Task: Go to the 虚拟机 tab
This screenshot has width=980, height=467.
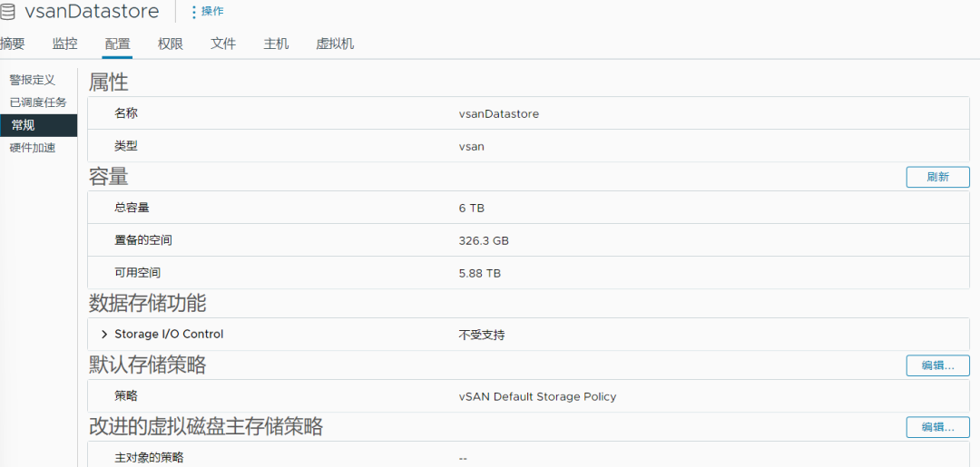Action: pos(335,44)
